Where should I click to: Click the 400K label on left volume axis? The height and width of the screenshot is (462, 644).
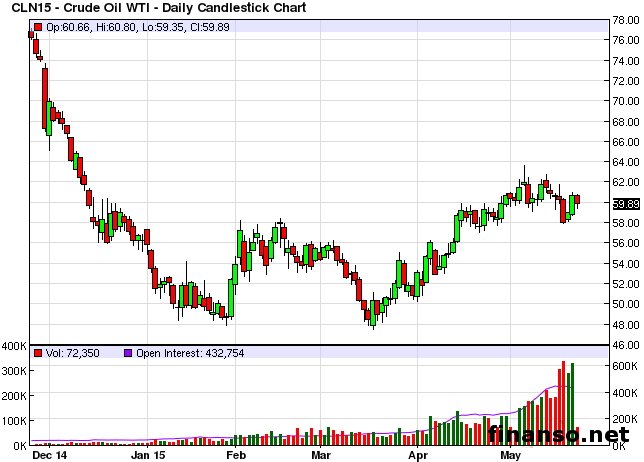14,346
